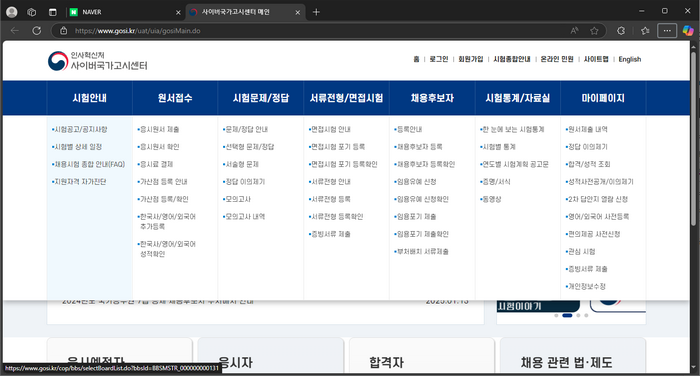Click the 사이버국가고시센터 logo
Viewport: 700px width, 376px height.
point(98,61)
